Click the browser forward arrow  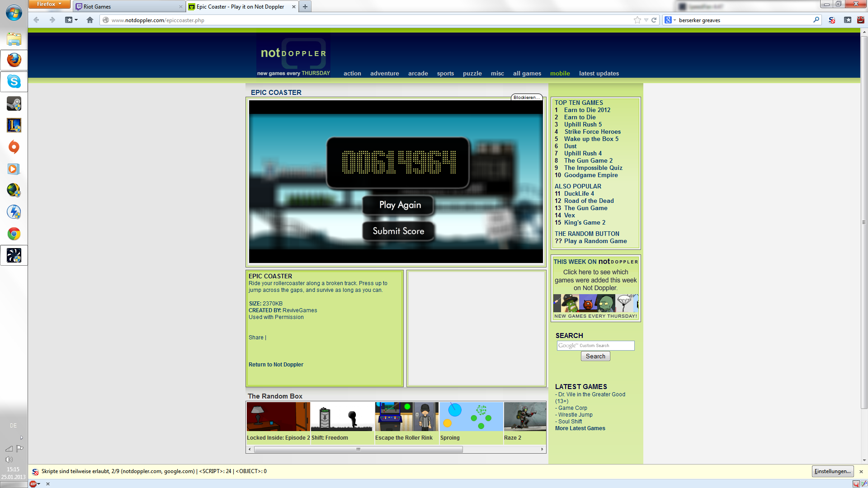tap(52, 20)
